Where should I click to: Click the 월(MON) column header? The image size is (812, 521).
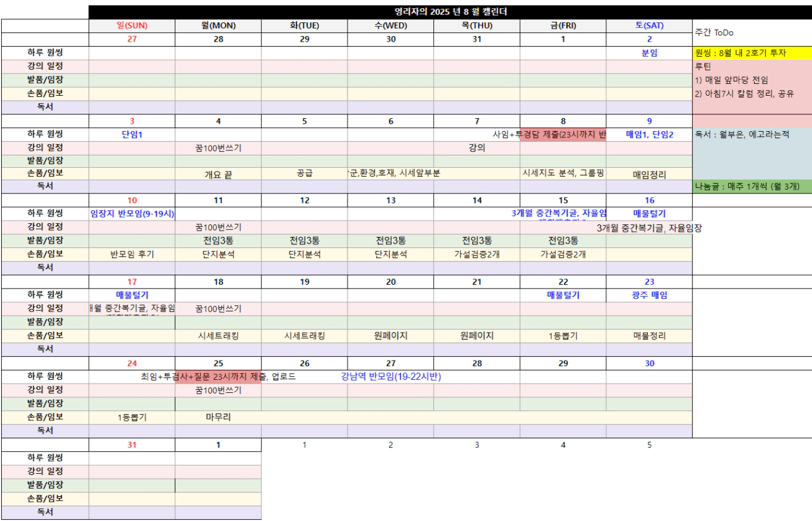click(x=218, y=25)
